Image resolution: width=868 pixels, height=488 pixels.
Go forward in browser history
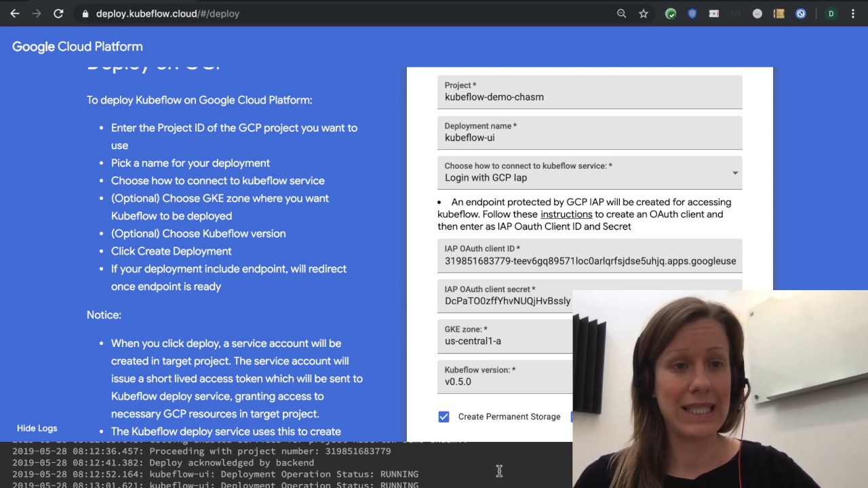point(37,14)
